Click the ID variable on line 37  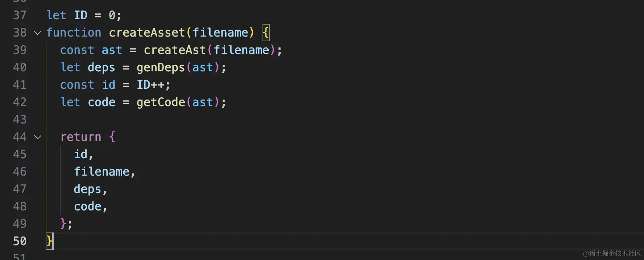pyautogui.click(x=80, y=15)
